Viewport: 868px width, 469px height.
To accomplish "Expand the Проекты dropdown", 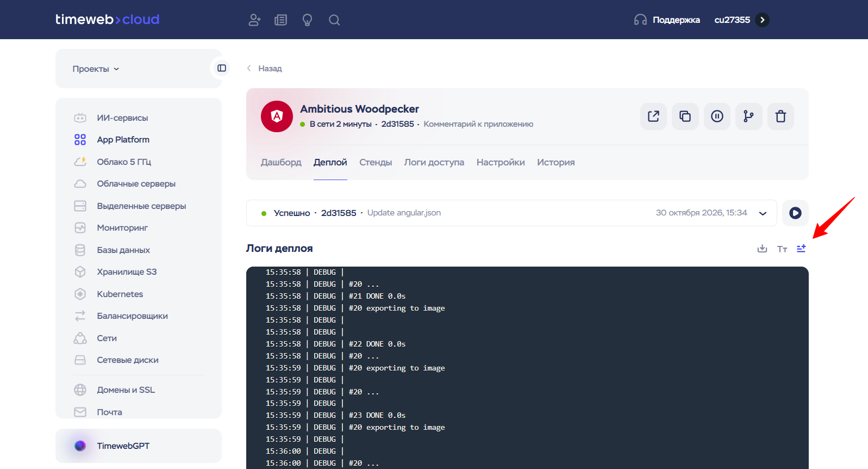I will click(96, 69).
